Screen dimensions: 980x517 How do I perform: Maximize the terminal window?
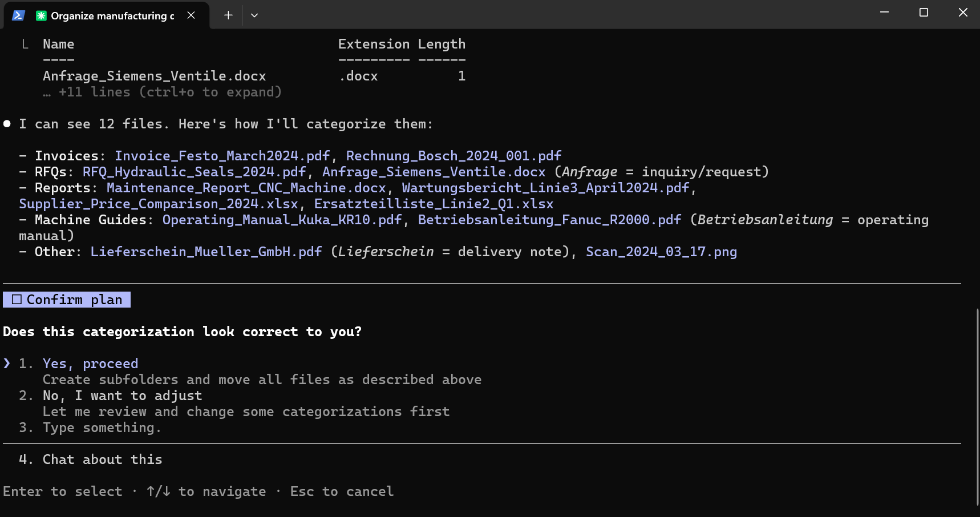(x=924, y=13)
